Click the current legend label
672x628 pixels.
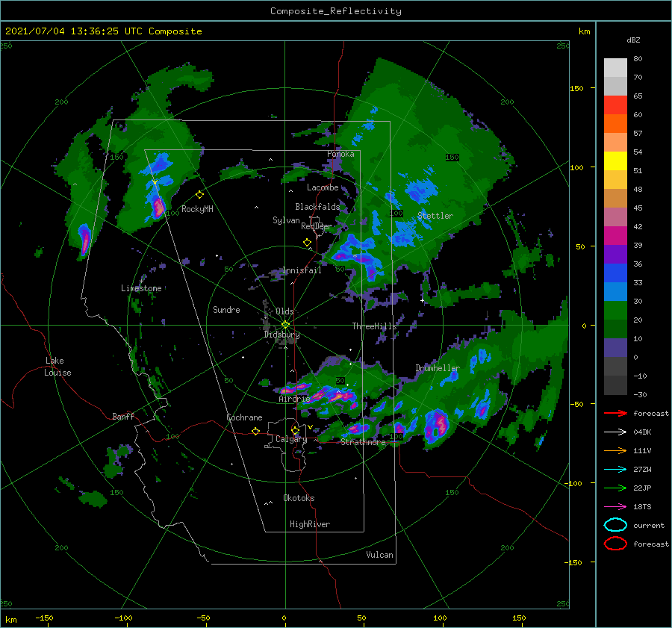649,525
